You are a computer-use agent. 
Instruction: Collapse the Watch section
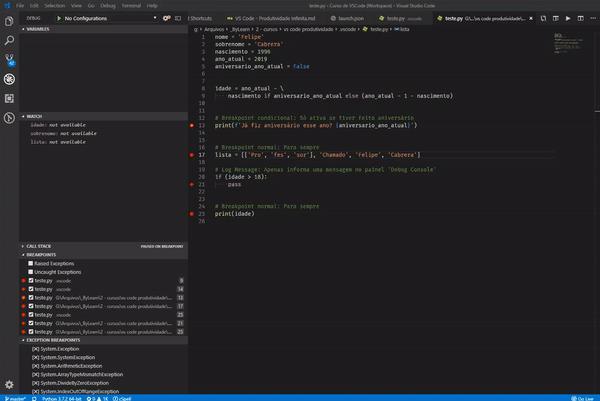(x=35, y=117)
